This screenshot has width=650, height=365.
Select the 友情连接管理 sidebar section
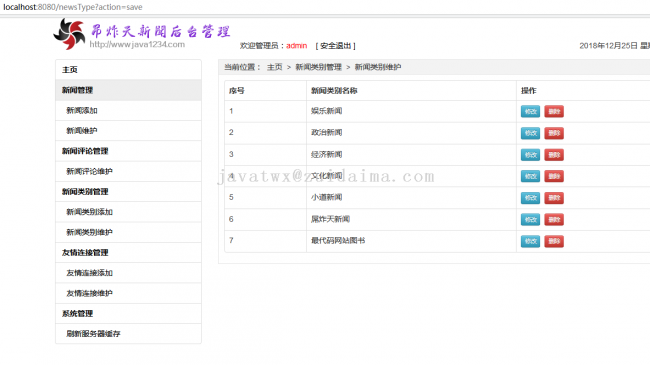(x=129, y=253)
